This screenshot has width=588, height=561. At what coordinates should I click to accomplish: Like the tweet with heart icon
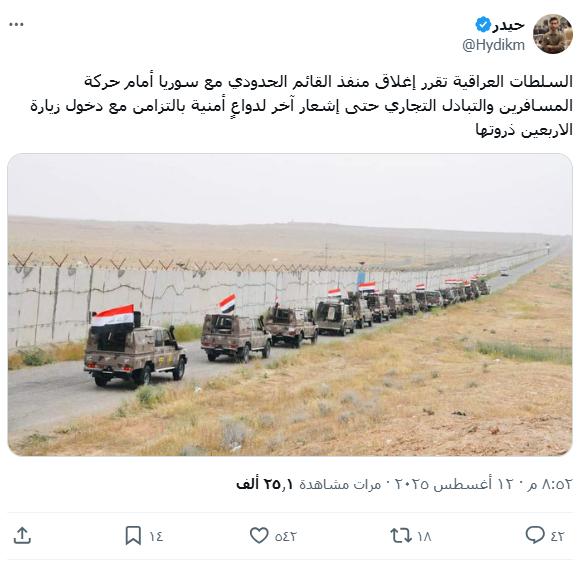point(260,536)
